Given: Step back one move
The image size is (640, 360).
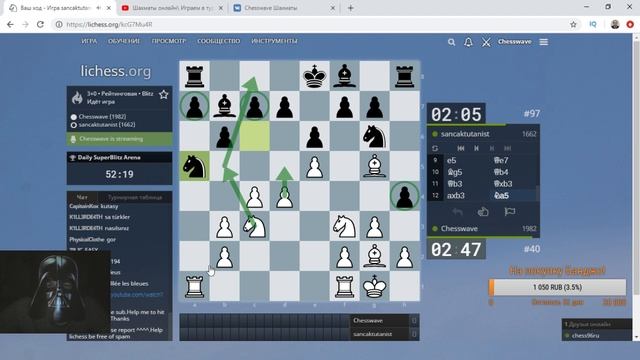Looking at the screenshot, I should point(476,148).
